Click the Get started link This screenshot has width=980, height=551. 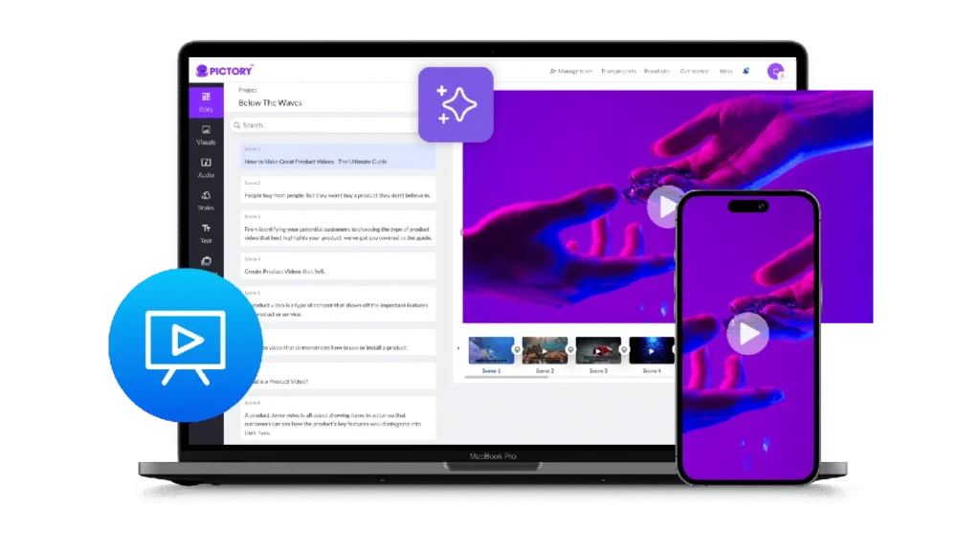point(694,71)
